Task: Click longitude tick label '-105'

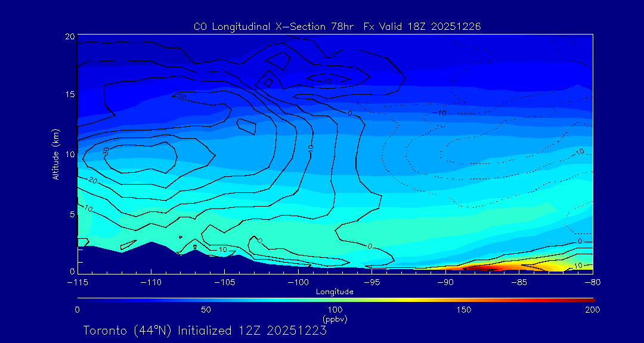Action: (225, 282)
